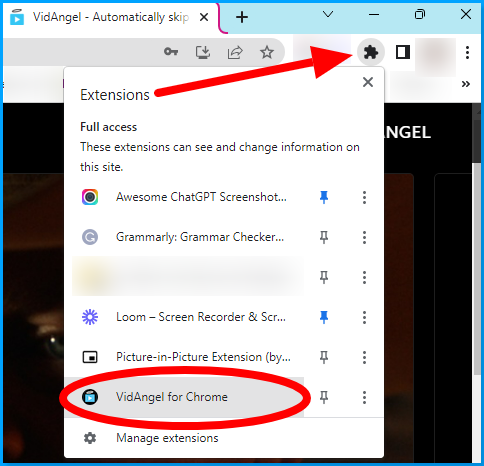
Task: Pin VidAngel for Chrome extension
Action: point(324,397)
